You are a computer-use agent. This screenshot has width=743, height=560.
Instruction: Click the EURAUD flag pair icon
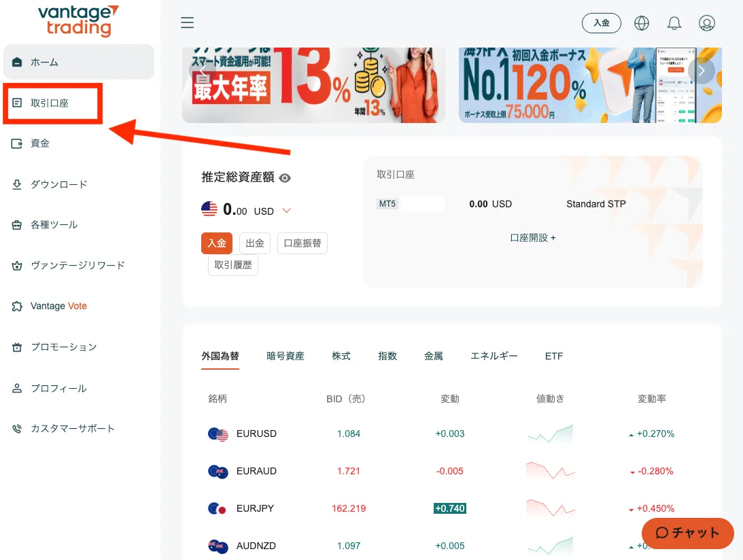tap(218, 472)
